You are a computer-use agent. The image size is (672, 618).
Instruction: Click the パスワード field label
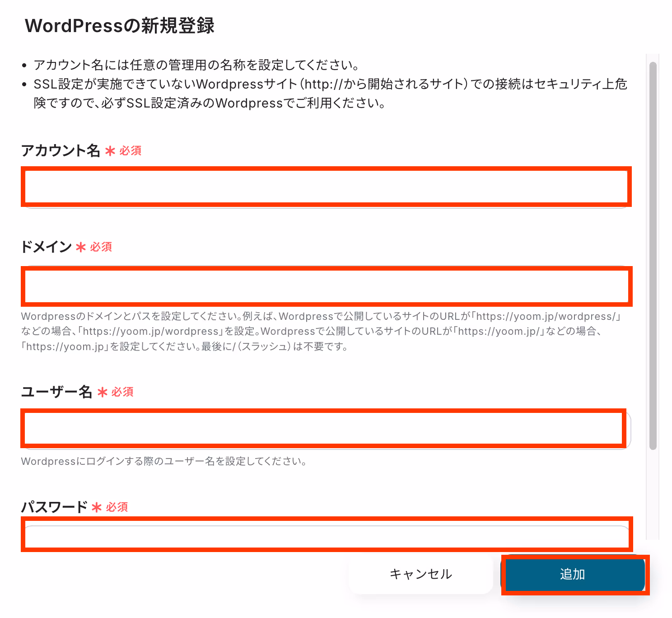(54, 507)
